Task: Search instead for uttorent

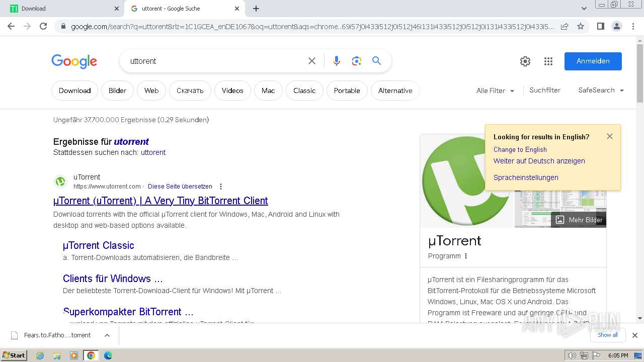Action: click(x=153, y=152)
